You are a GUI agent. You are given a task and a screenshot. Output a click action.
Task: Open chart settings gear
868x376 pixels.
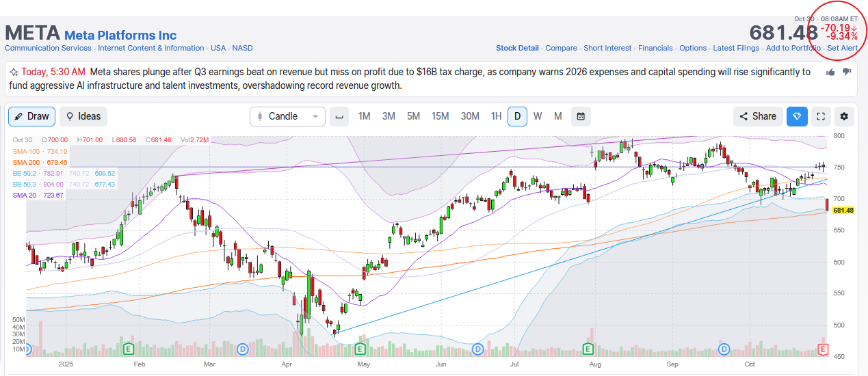[x=844, y=116]
